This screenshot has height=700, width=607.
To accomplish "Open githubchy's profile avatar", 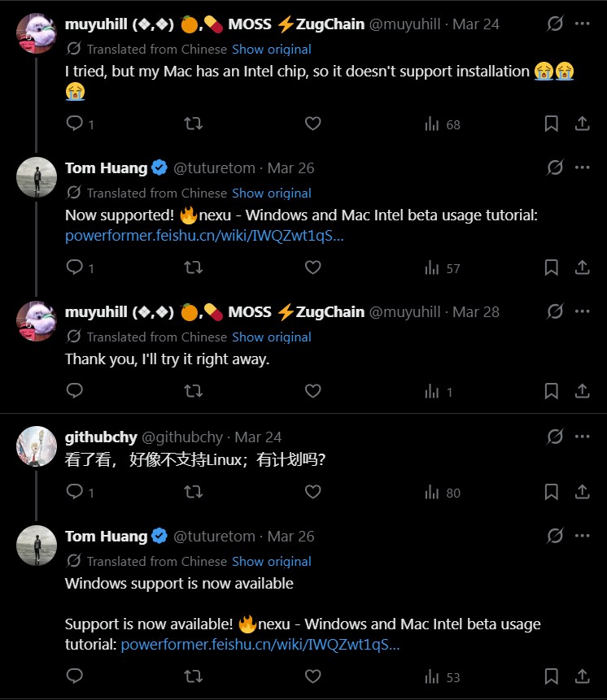I will click(x=37, y=446).
